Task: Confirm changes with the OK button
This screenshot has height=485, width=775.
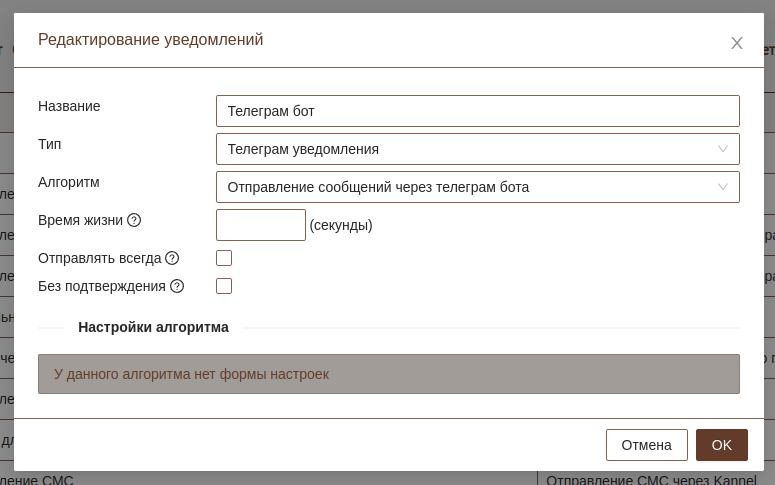Action: (x=721, y=445)
